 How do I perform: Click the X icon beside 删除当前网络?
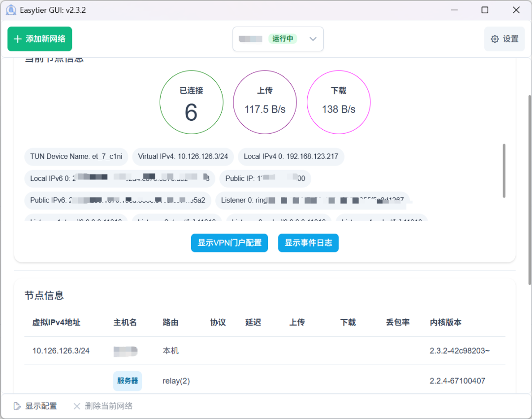[77, 406]
